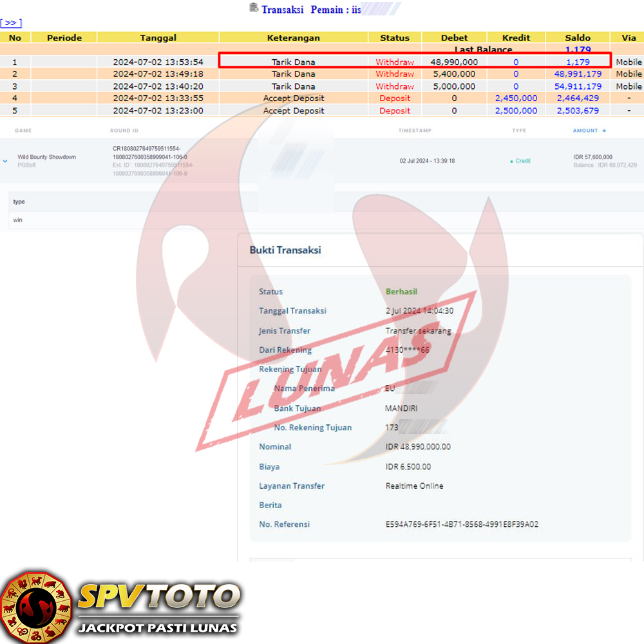644x644 pixels.
Task: Click the Transaksi clipboard icon in the title
Action: point(254,8)
